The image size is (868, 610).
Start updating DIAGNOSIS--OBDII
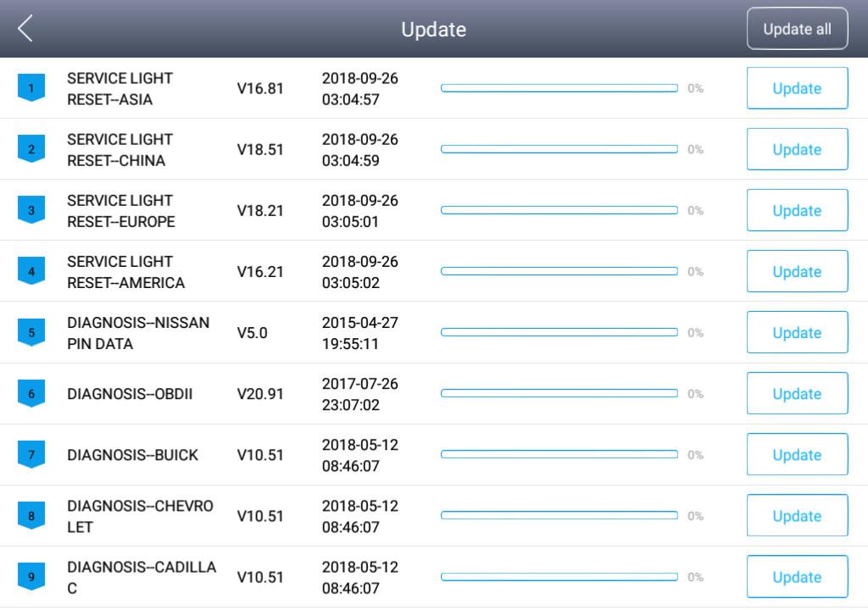pyautogui.click(x=797, y=393)
